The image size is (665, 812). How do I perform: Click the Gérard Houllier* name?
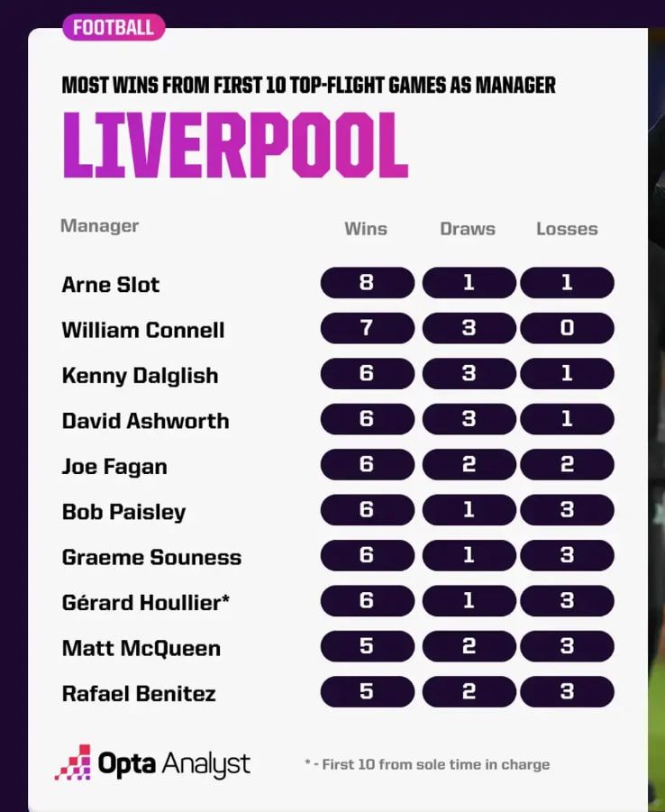tap(146, 603)
